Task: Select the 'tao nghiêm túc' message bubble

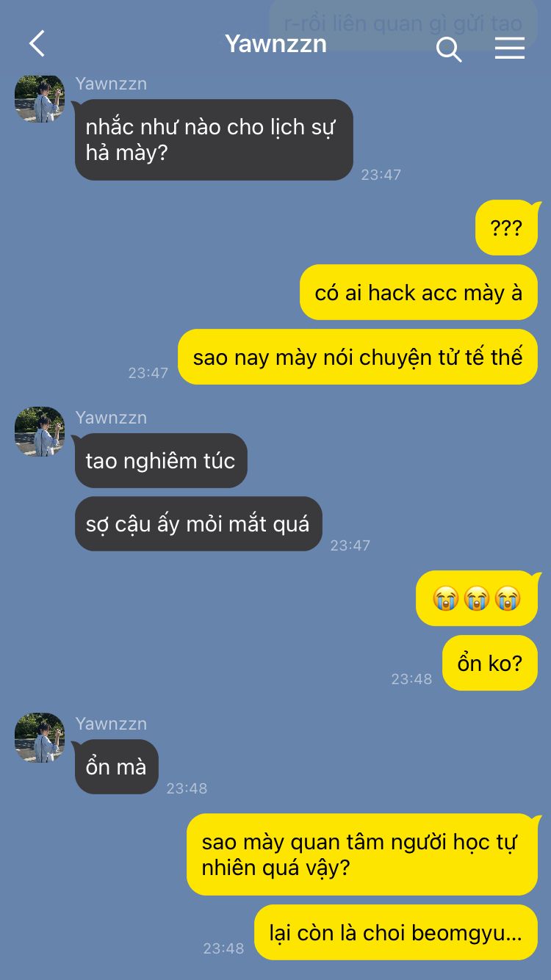Action: pyautogui.click(x=161, y=460)
